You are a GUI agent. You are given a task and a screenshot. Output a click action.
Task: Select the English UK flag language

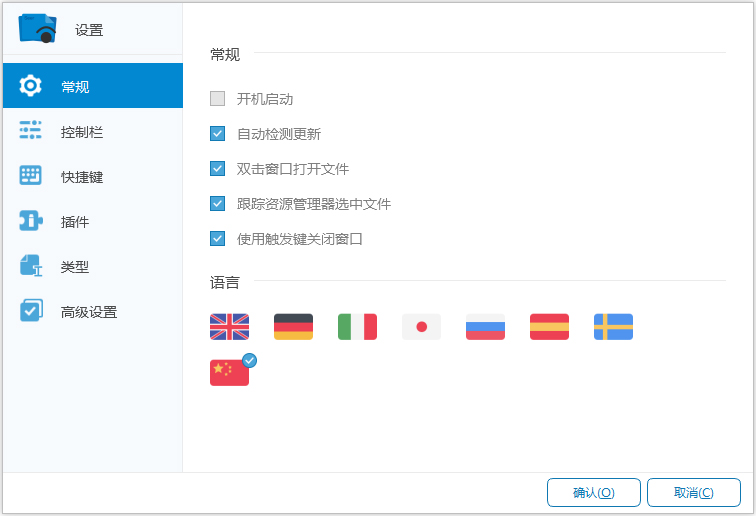click(x=229, y=327)
